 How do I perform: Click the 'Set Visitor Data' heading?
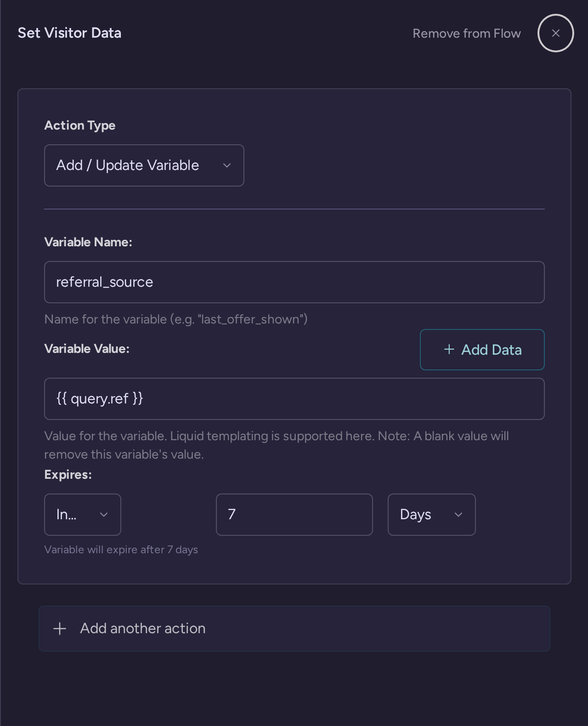69,33
